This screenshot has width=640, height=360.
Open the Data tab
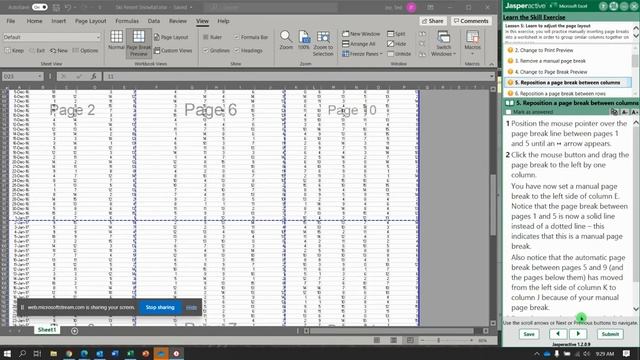coord(154,21)
